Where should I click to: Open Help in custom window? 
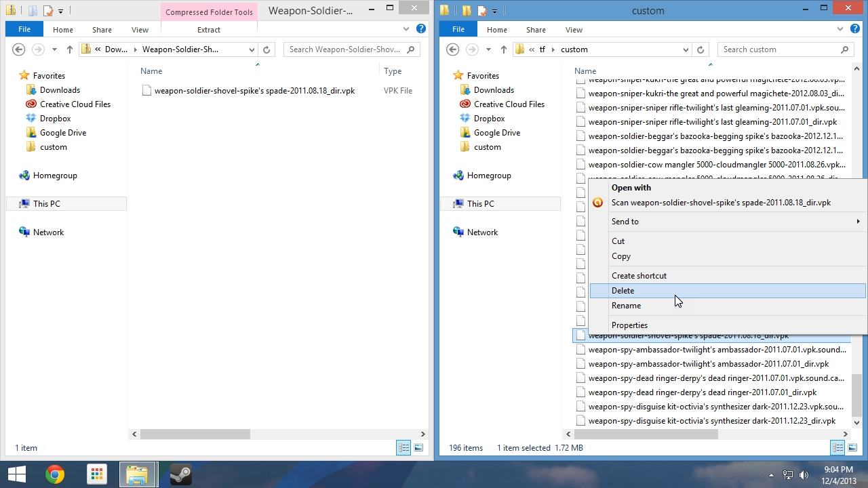pos(855,29)
